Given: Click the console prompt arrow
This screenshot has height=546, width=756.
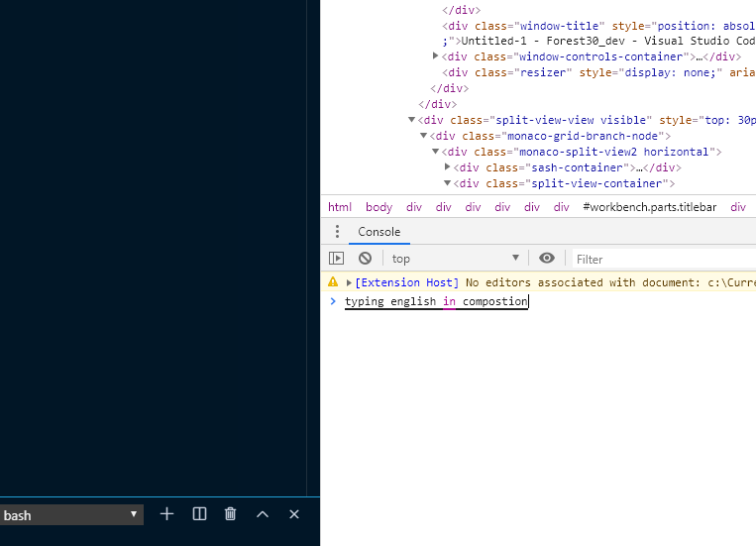Looking at the screenshot, I should click(333, 301).
